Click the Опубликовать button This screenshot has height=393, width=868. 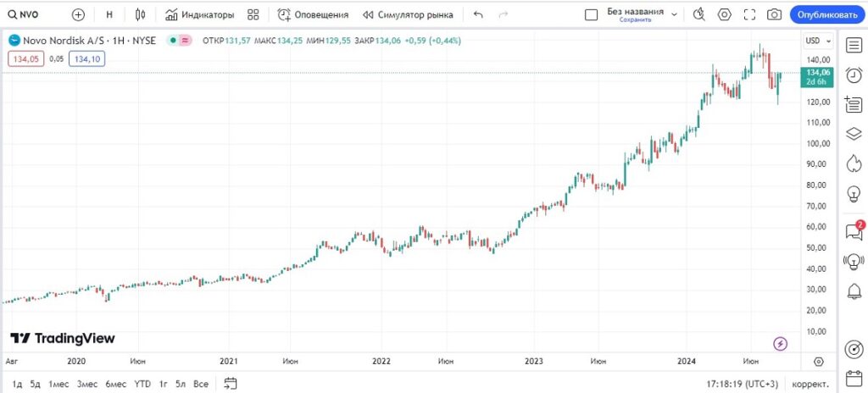click(x=827, y=15)
